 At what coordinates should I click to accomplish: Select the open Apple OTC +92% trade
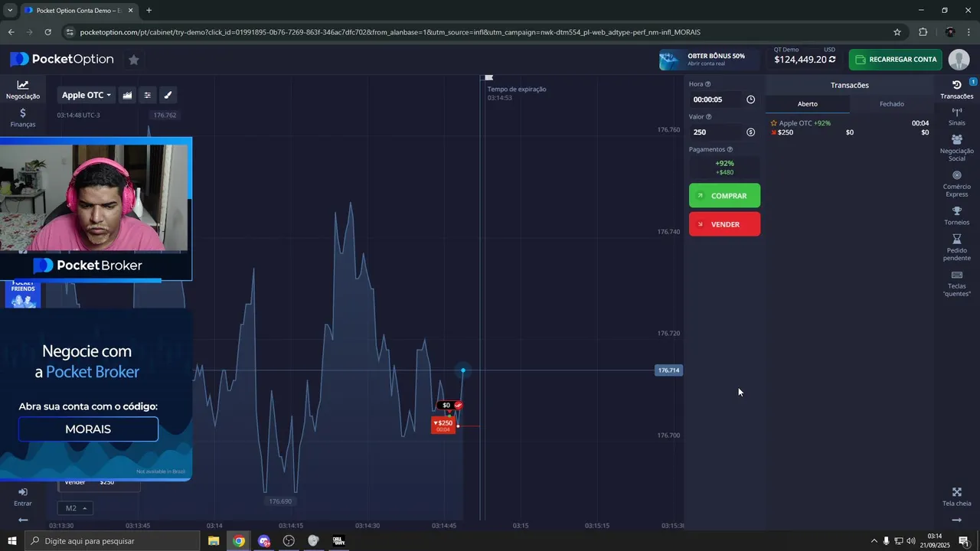(x=849, y=128)
